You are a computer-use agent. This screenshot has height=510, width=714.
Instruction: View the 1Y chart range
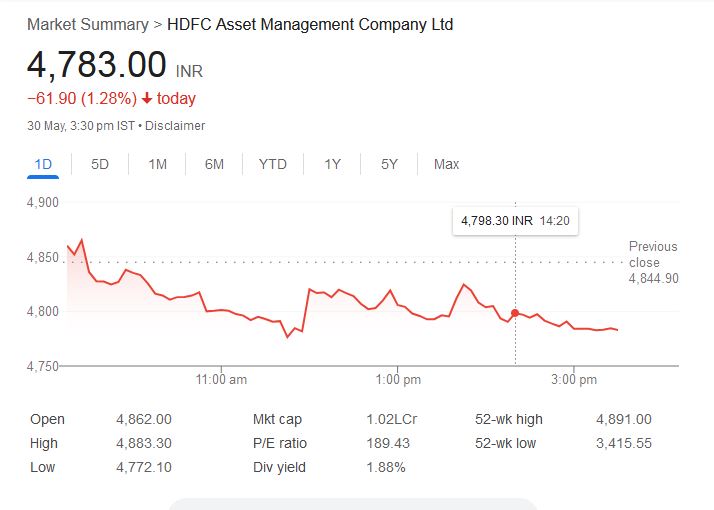[332, 164]
